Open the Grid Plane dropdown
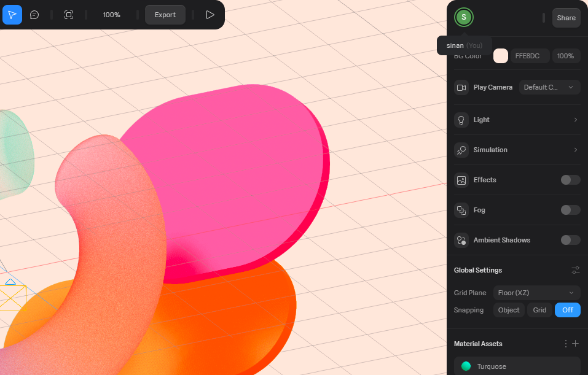This screenshot has width=588, height=375. (537, 293)
